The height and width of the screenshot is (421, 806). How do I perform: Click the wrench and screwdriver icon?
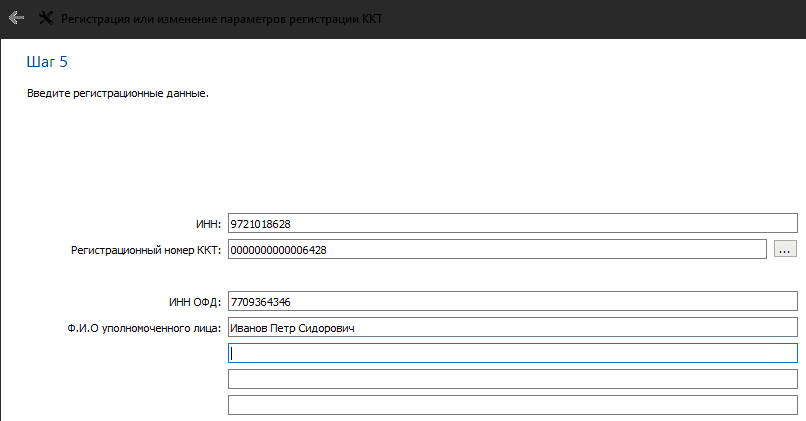(46, 18)
